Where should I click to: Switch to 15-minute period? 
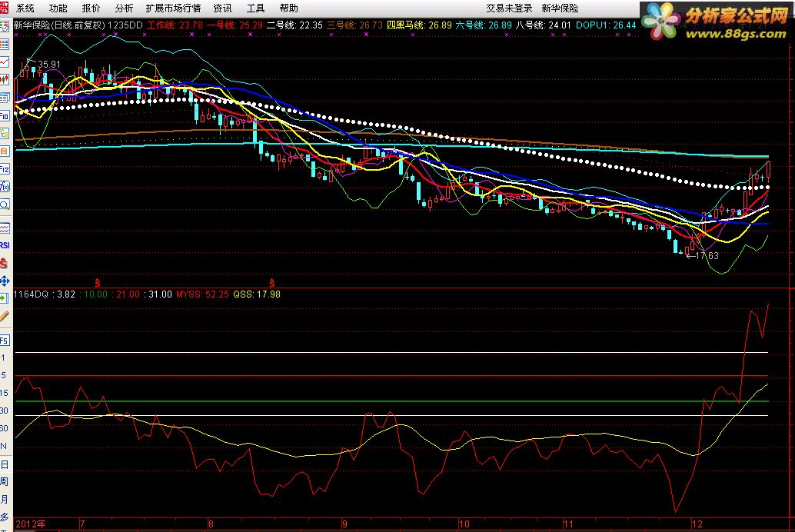click(x=4, y=393)
